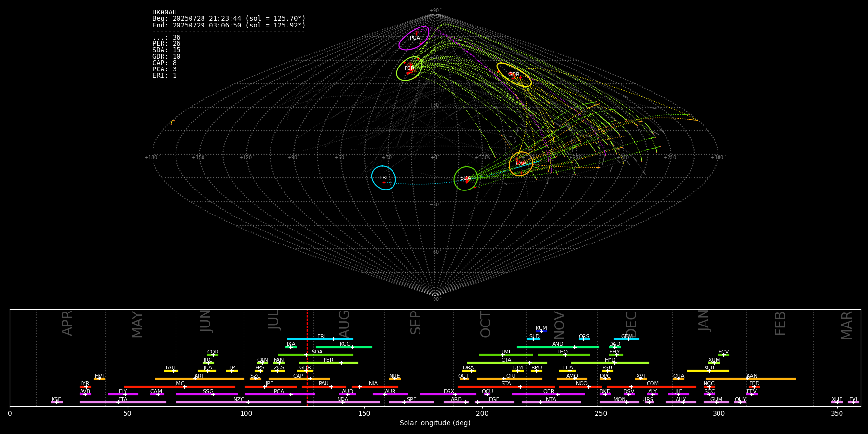This screenshot has height=434, width=868.
Task: Click the SDA radiant circle on the sky map
Action: click(x=466, y=178)
